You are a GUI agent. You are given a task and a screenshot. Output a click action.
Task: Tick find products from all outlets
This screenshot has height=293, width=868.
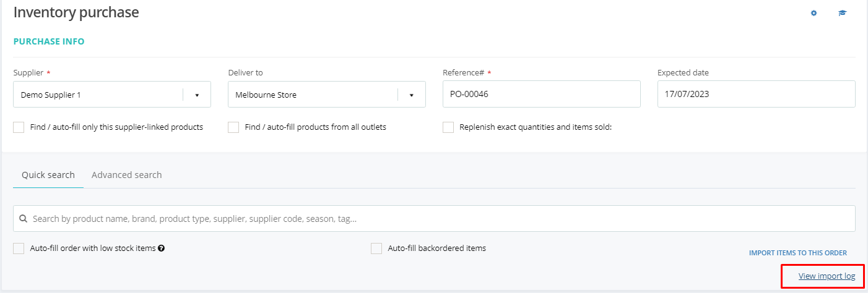(x=233, y=127)
